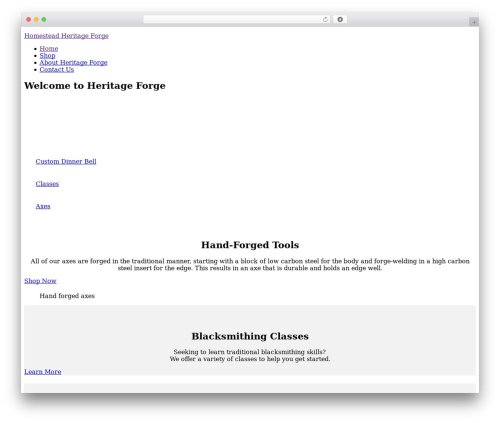Viewport: 500px width, 423px height.
Task: Click the reload icon in the address bar
Action: (x=325, y=20)
